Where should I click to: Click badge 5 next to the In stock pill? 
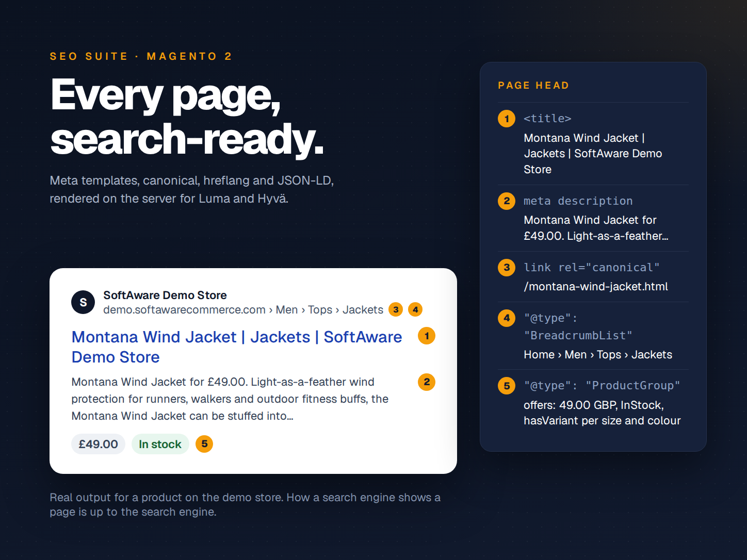[x=204, y=444]
